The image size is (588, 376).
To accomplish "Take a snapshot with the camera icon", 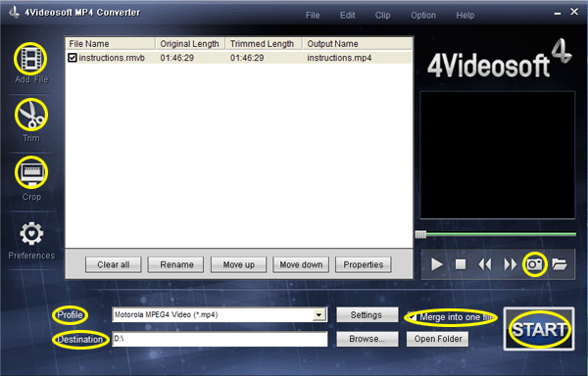I will click(534, 264).
